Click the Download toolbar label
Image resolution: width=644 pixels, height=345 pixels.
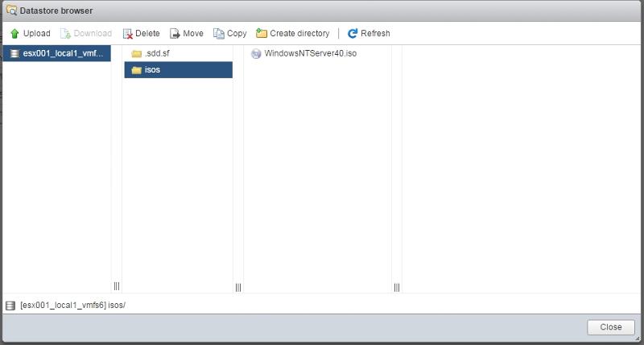click(93, 34)
